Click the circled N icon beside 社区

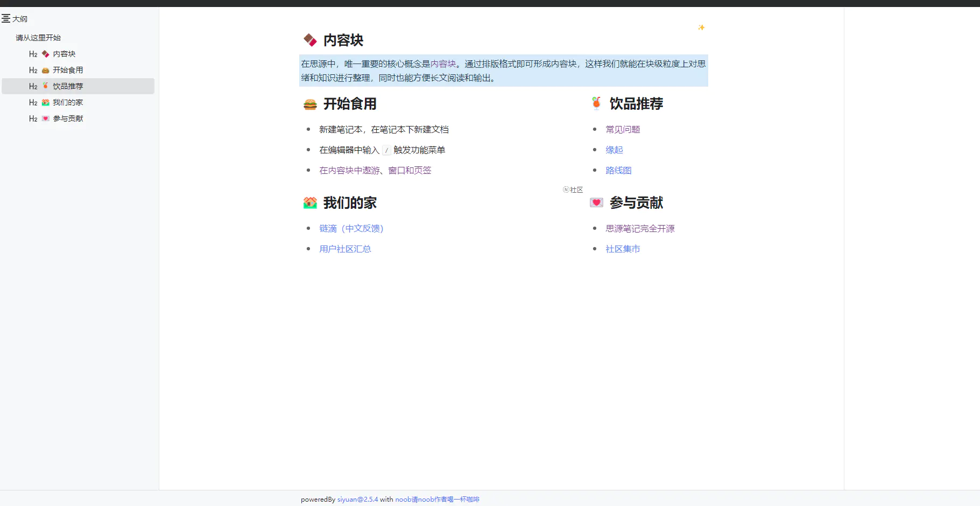pos(566,189)
